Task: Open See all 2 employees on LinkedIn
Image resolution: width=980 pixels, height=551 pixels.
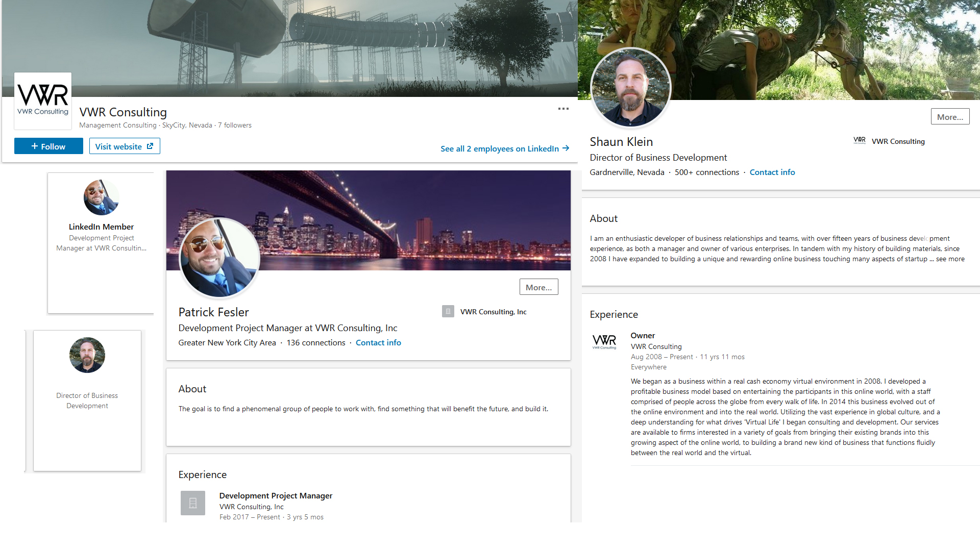Action: pos(504,148)
